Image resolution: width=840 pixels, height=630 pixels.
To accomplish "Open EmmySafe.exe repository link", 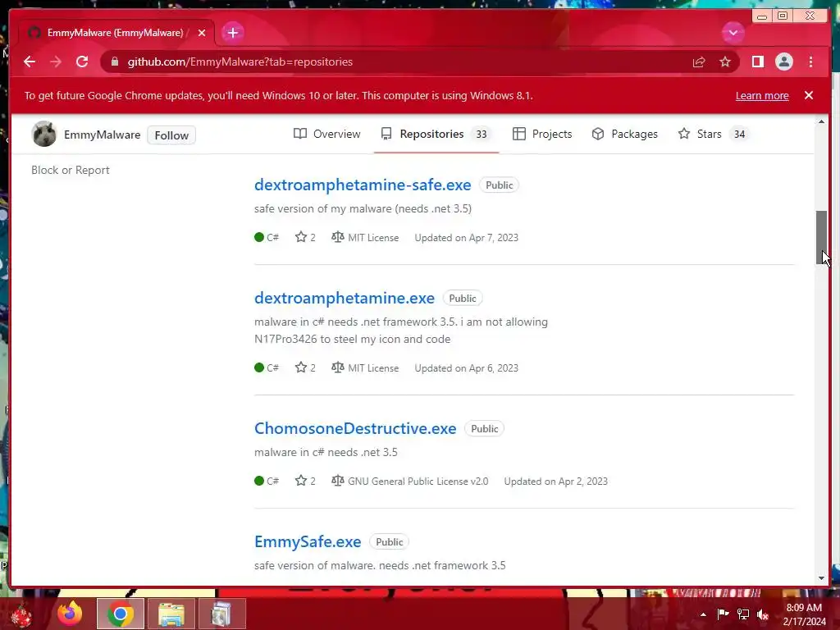I will [308, 541].
